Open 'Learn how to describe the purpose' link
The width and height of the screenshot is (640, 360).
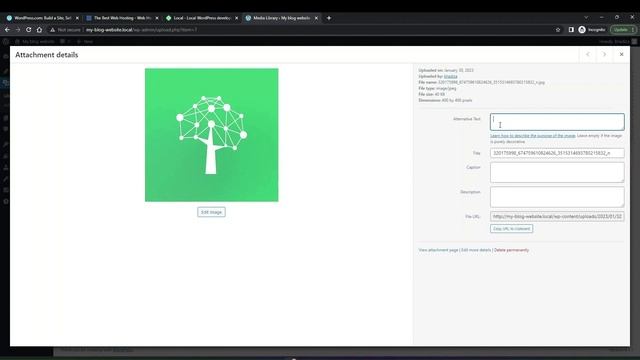click(533, 136)
